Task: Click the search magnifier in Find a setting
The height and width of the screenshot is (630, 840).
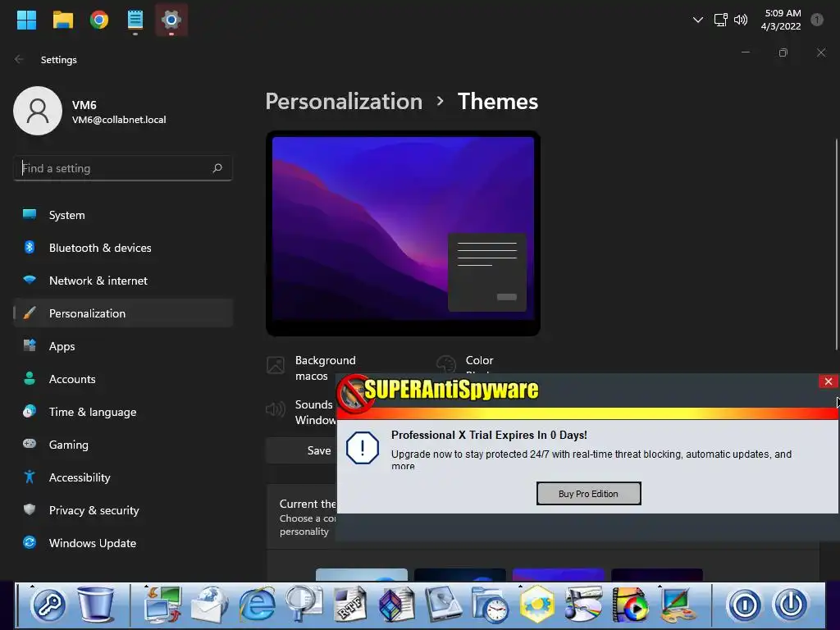Action: pos(217,168)
